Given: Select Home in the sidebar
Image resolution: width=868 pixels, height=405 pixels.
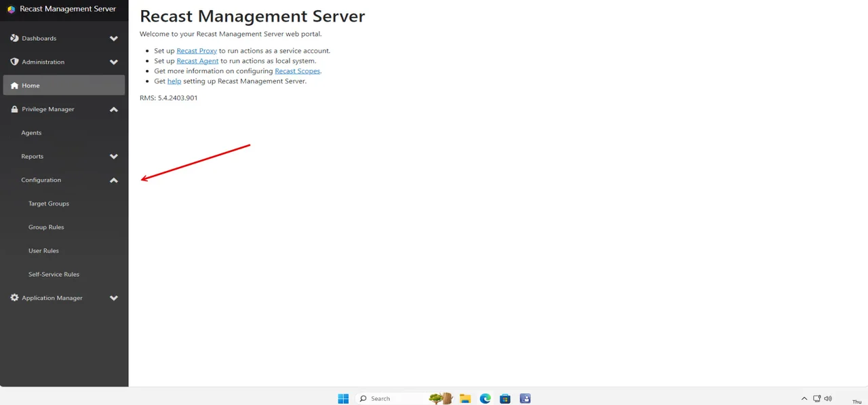Looking at the screenshot, I should click(x=64, y=85).
